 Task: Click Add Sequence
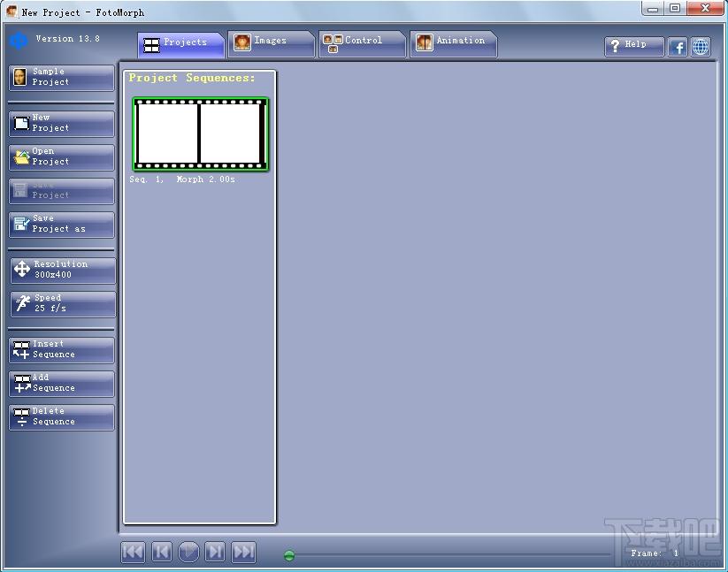61,384
